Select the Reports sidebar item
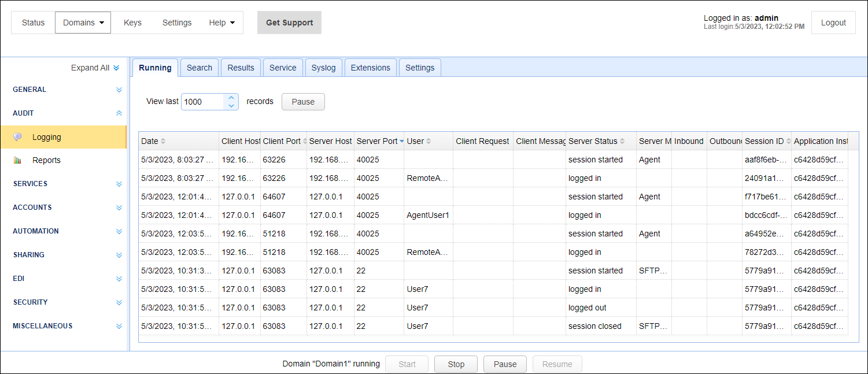This screenshot has height=374, width=868. [x=63, y=160]
